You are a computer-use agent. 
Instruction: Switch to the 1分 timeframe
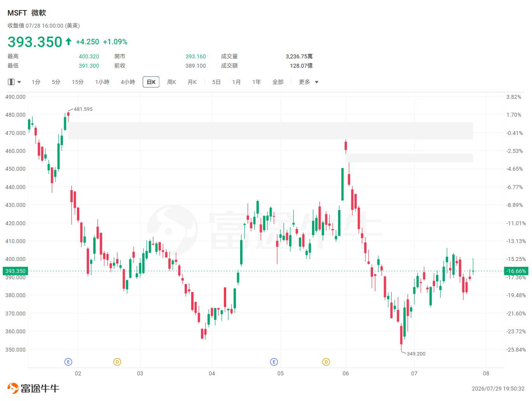coord(36,82)
